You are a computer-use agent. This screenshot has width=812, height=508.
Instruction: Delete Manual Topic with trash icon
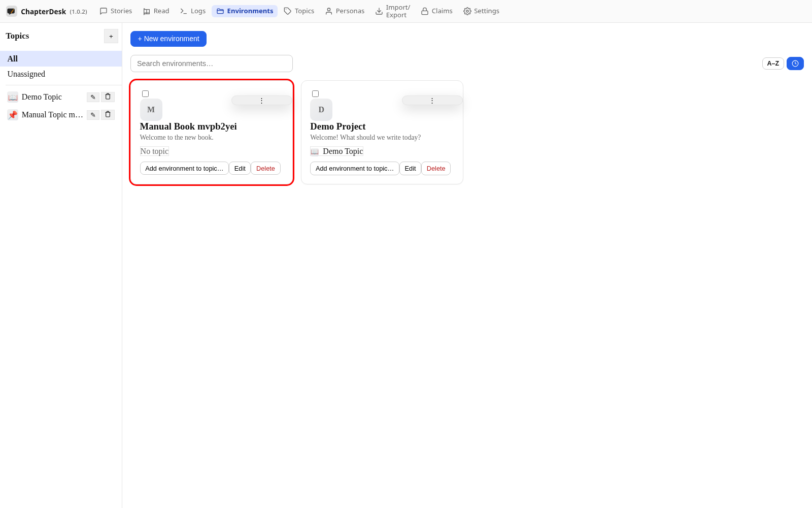click(108, 115)
